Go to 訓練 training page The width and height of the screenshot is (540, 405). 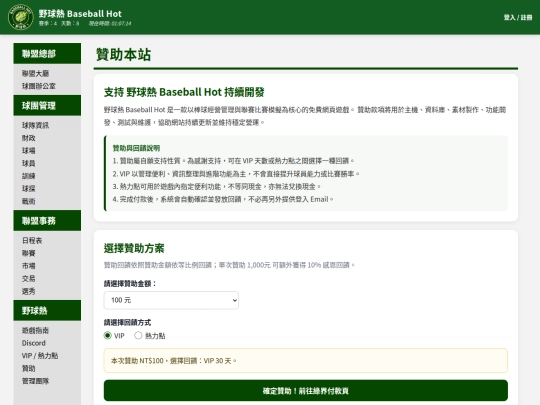point(29,176)
